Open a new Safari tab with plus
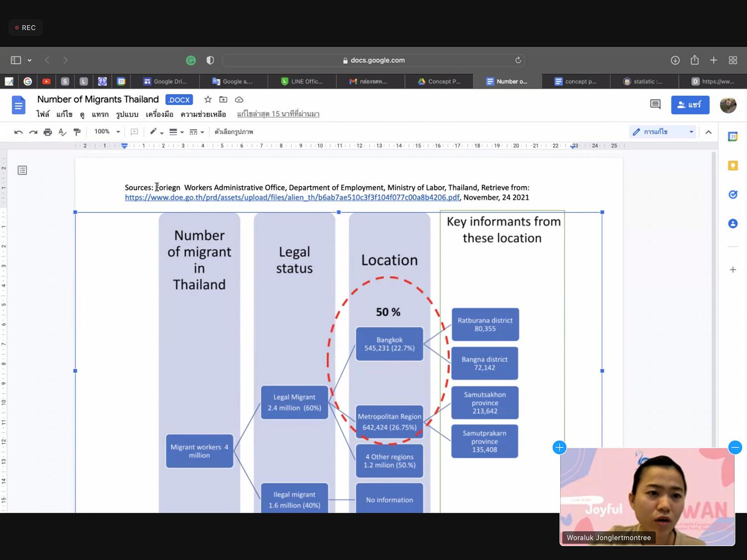This screenshot has width=747, height=560. pyautogui.click(x=714, y=60)
